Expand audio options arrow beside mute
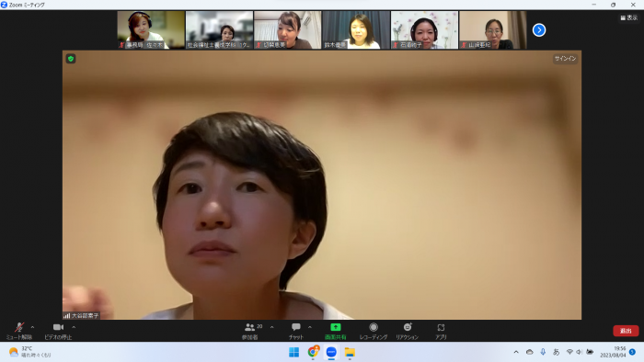 coord(32,327)
